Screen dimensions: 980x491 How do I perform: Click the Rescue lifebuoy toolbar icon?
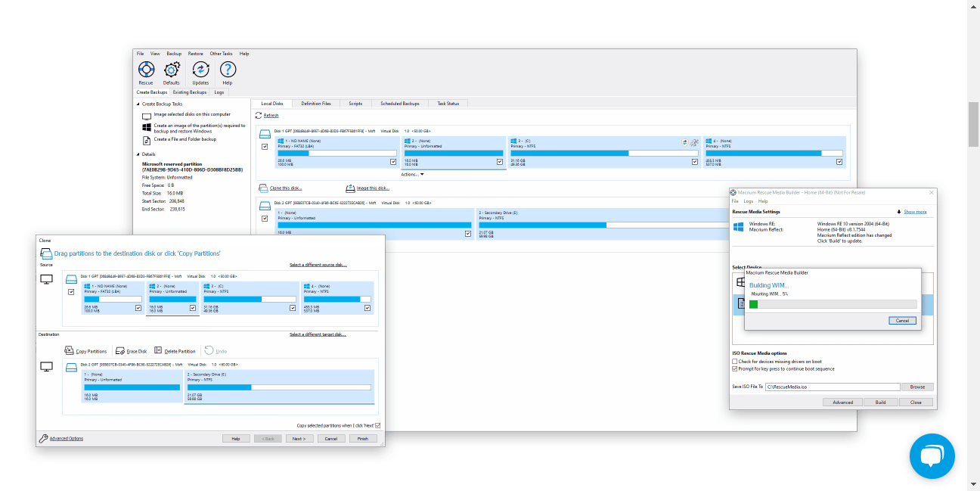click(146, 70)
